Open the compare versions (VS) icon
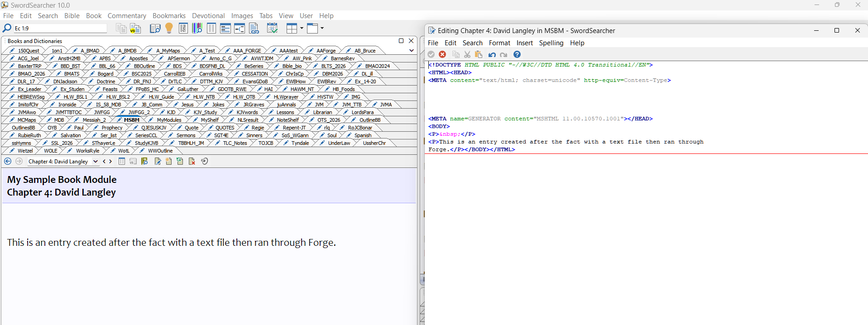The width and height of the screenshot is (868, 325). (x=135, y=29)
